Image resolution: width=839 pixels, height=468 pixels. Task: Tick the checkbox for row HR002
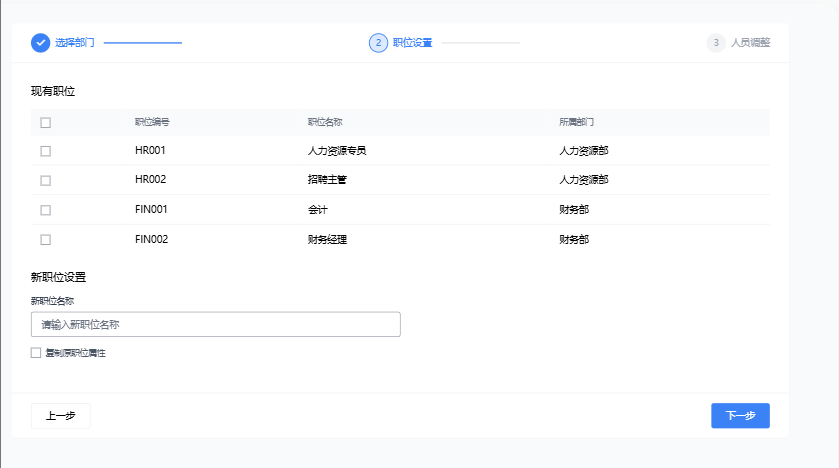pyautogui.click(x=45, y=180)
